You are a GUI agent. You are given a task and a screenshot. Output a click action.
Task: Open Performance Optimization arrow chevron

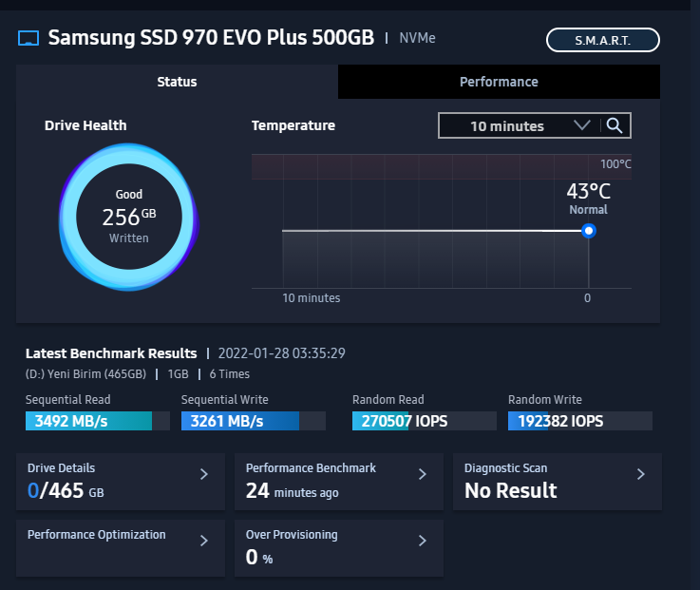[204, 541]
